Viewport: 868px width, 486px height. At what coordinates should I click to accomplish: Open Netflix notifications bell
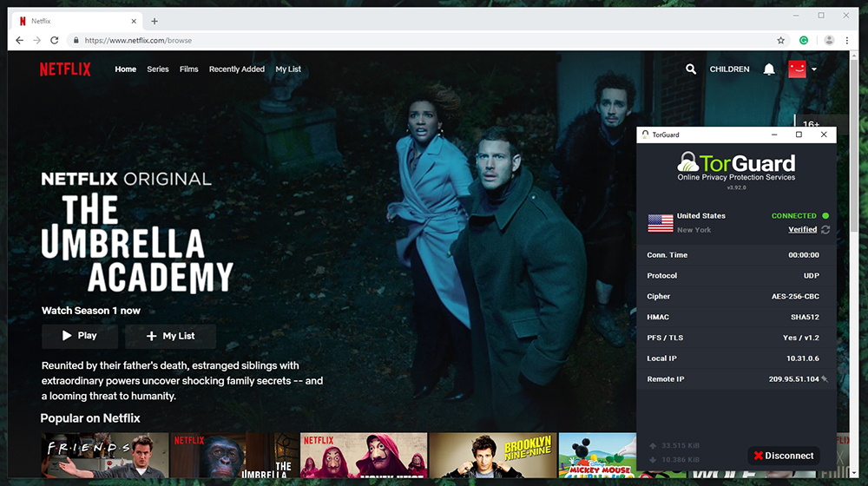(x=769, y=69)
